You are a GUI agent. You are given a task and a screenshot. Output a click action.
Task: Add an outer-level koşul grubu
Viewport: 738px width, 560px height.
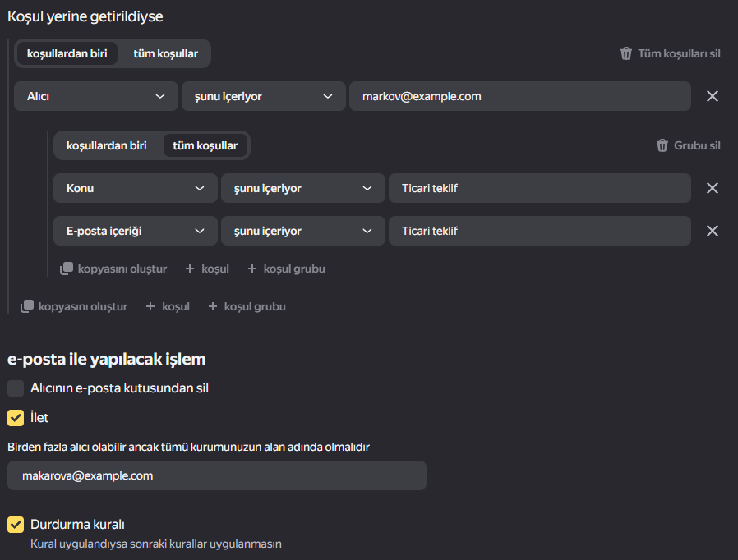(247, 306)
